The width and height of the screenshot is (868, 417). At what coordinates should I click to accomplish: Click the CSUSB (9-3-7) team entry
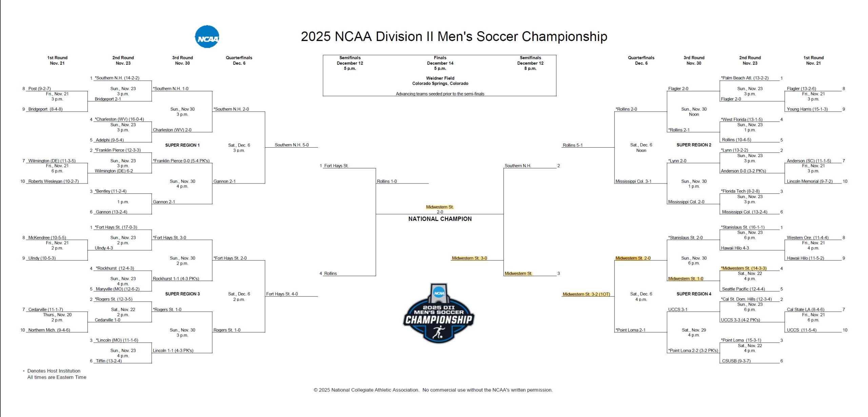pyautogui.click(x=736, y=361)
